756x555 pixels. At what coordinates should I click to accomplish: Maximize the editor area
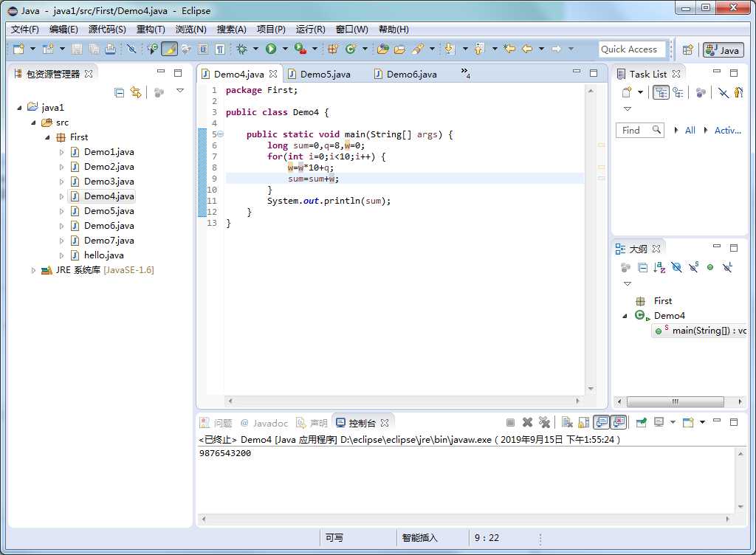point(594,73)
